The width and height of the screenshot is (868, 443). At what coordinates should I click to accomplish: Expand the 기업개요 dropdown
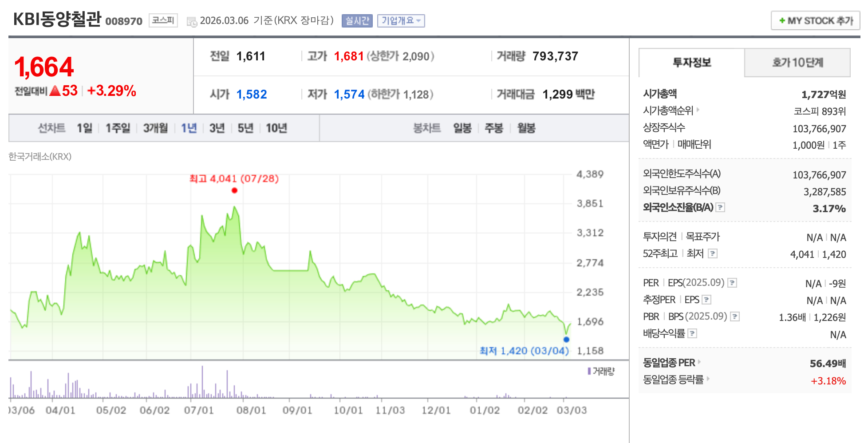point(401,21)
